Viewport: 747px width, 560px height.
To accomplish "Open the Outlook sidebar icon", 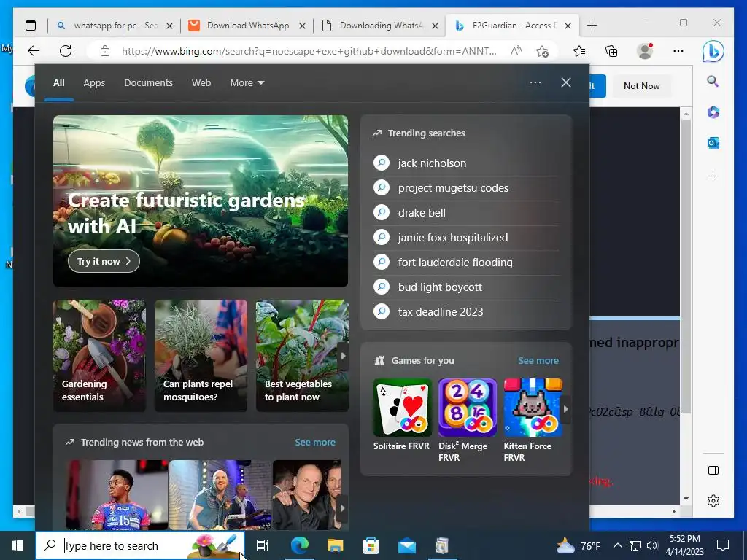I will coord(713,143).
